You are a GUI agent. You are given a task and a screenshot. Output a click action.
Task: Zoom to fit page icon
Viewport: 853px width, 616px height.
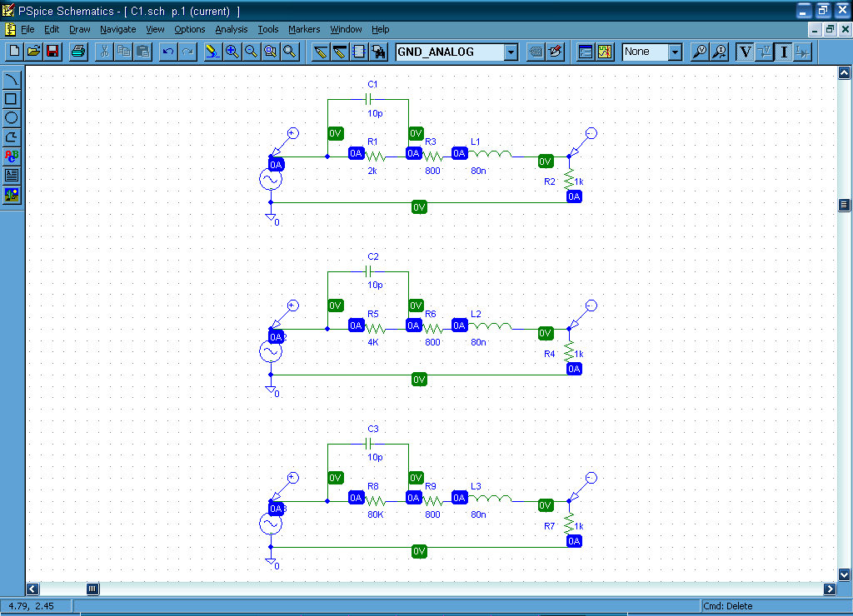click(x=290, y=52)
